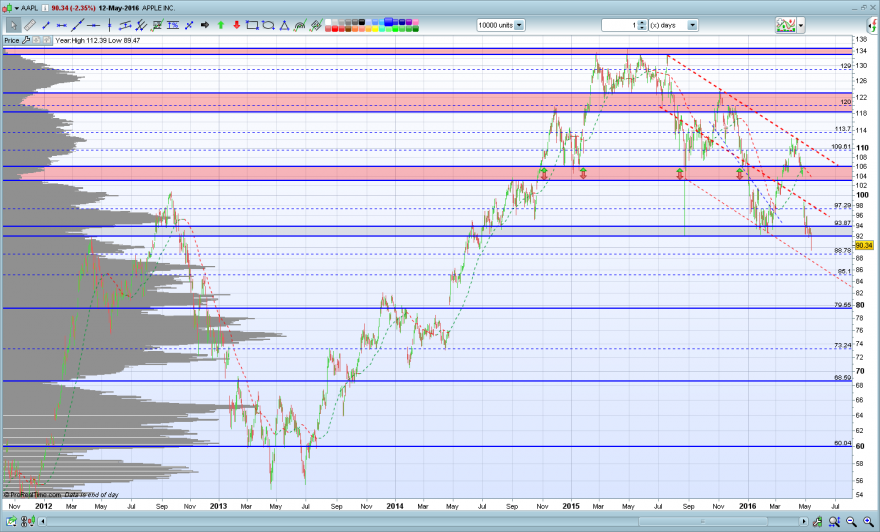Select the black right-arrow tool
This screenshot has height=532, width=880.
pyautogui.click(x=205, y=25)
